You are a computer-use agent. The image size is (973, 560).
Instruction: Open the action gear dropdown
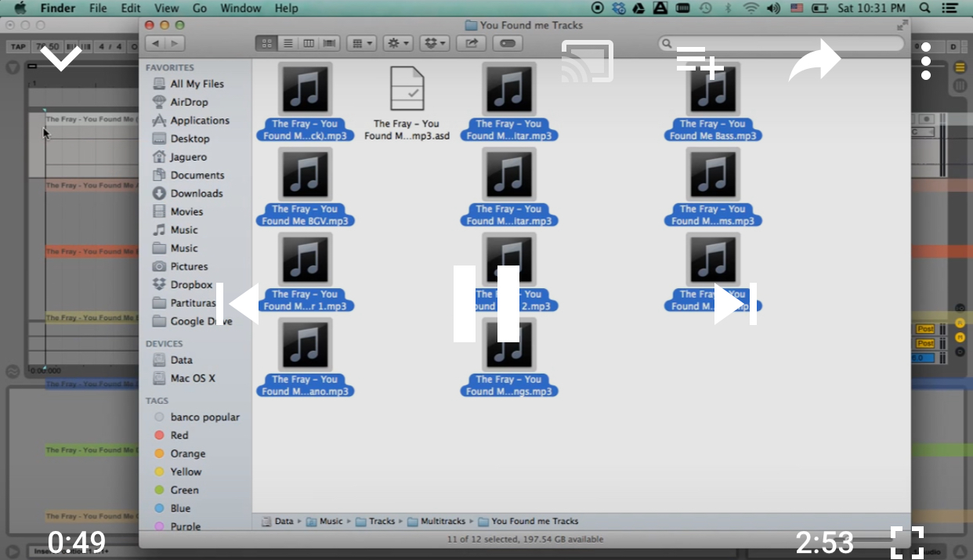click(397, 43)
